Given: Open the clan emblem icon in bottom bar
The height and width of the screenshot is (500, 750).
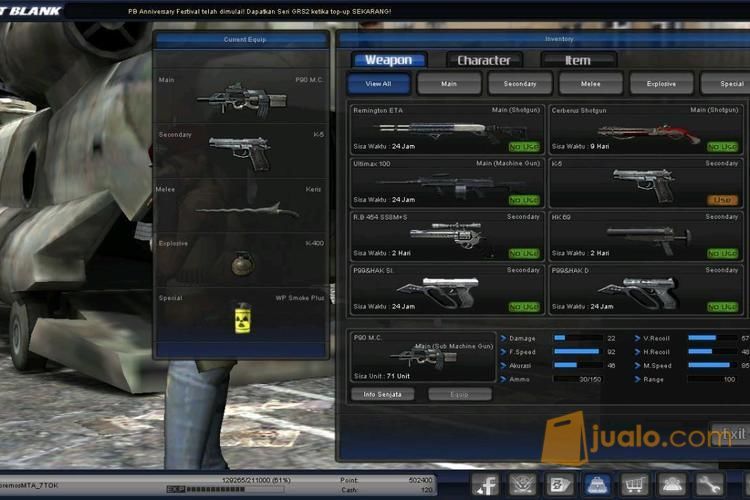Looking at the screenshot, I should coord(522,484).
